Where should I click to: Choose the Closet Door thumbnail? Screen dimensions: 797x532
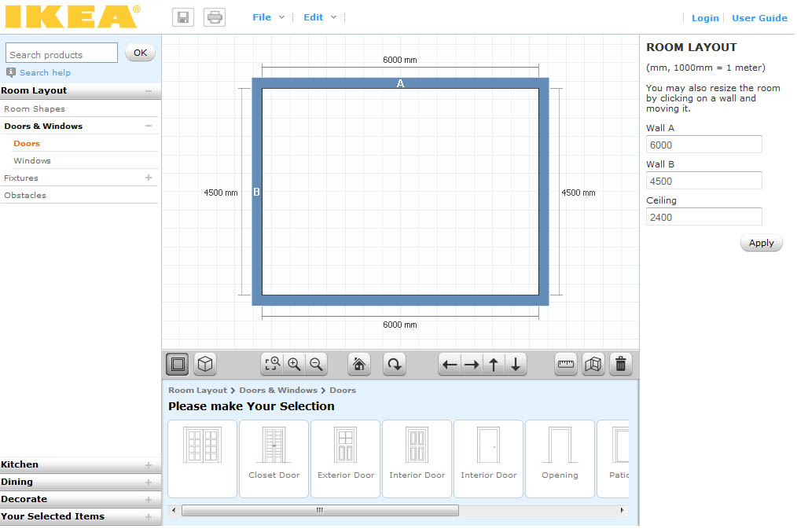(x=274, y=458)
